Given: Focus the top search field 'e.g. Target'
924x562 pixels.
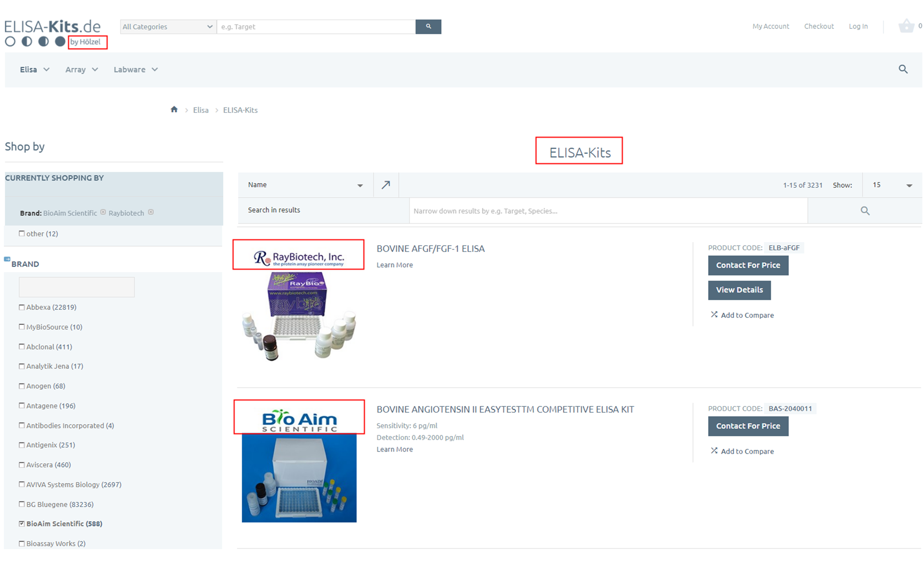Looking at the screenshot, I should [x=316, y=27].
